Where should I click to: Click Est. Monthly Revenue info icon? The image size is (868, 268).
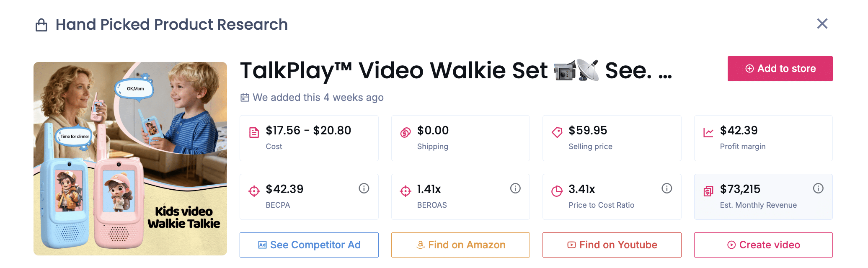[x=818, y=188]
